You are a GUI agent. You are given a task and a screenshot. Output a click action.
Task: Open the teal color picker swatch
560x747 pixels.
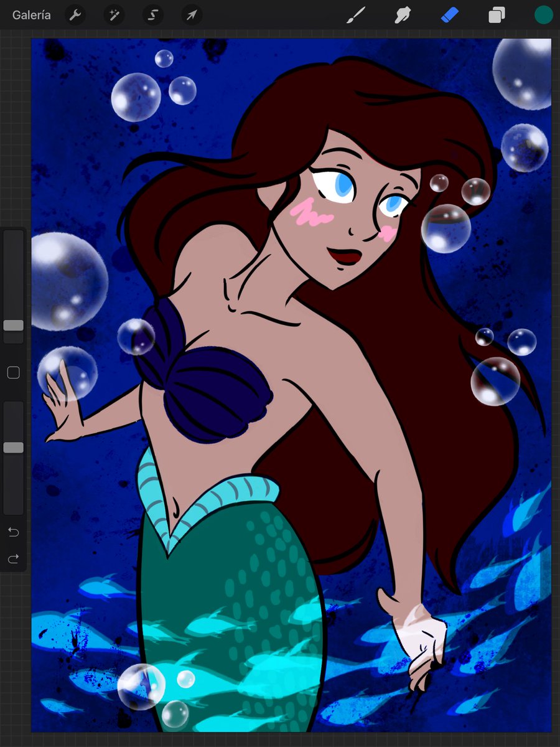544,15
